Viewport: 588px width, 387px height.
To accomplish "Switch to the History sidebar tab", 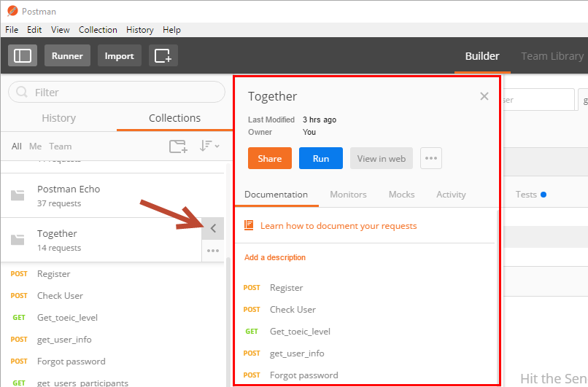I will click(59, 118).
